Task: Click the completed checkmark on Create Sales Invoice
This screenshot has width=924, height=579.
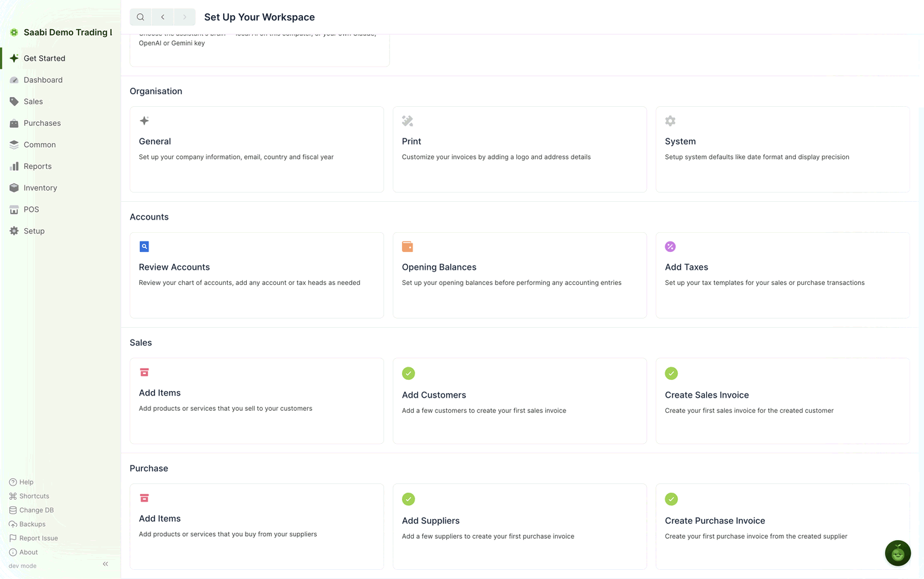Action: (671, 373)
